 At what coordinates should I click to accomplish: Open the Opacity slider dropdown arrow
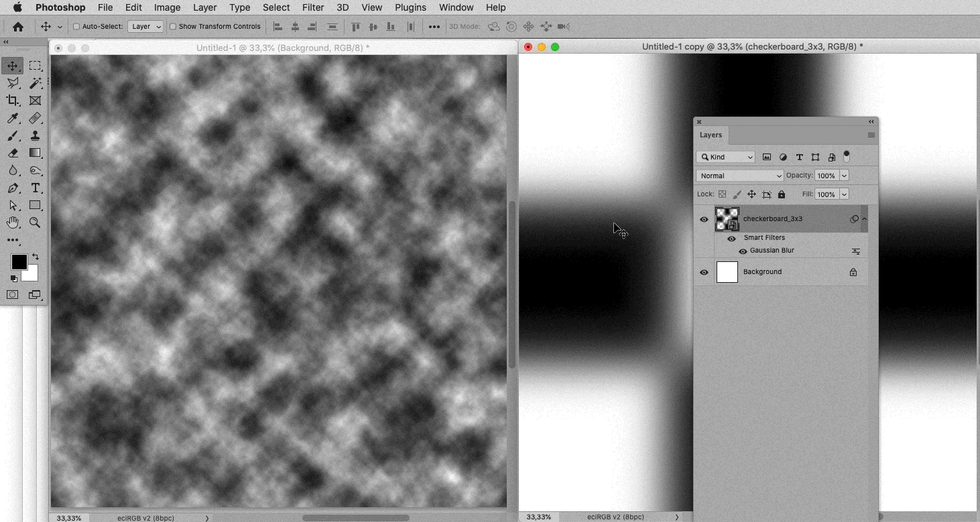coord(844,176)
